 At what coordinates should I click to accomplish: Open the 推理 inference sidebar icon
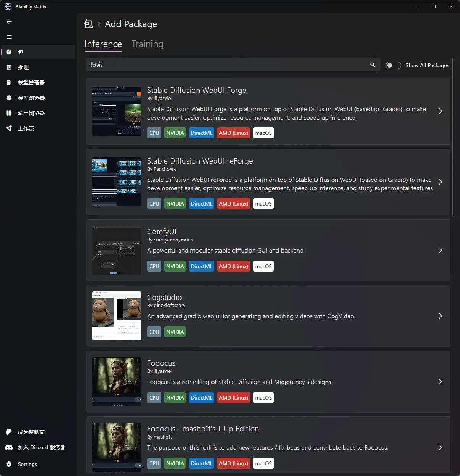click(9, 67)
